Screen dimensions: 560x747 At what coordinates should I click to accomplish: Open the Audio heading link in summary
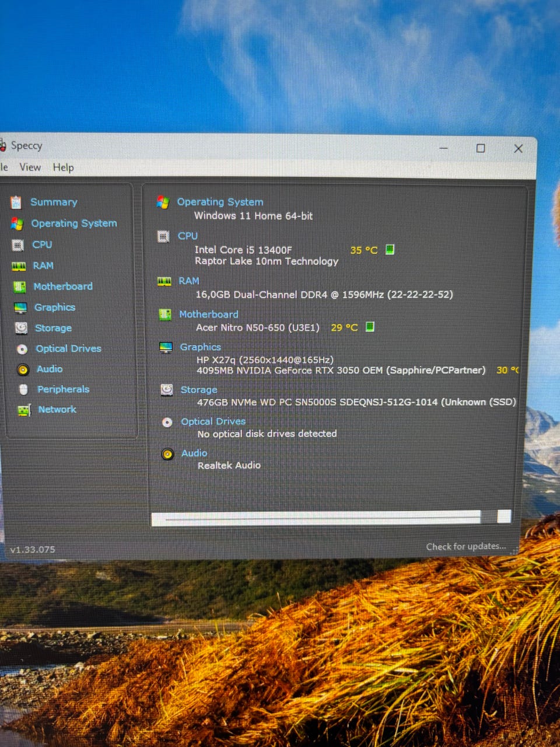click(194, 453)
